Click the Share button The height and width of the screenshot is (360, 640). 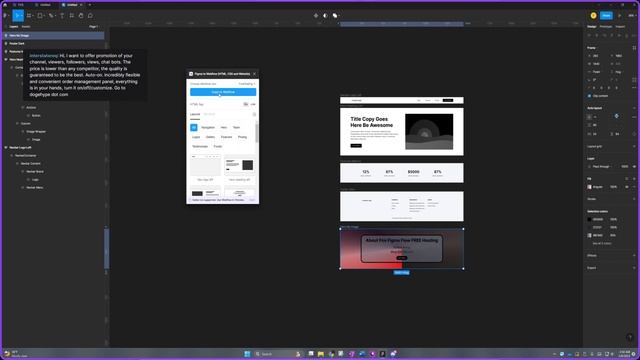pyautogui.click(x=606, y=16)
